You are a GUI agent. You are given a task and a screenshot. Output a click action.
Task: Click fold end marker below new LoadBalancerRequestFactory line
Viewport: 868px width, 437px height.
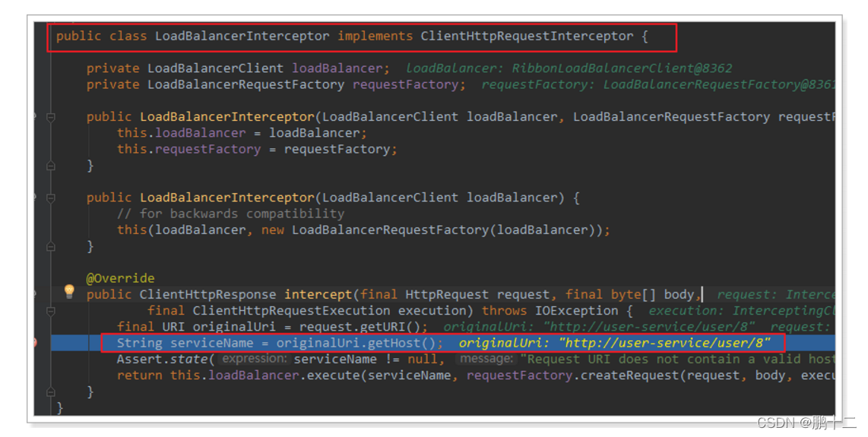tap(50, 246)
